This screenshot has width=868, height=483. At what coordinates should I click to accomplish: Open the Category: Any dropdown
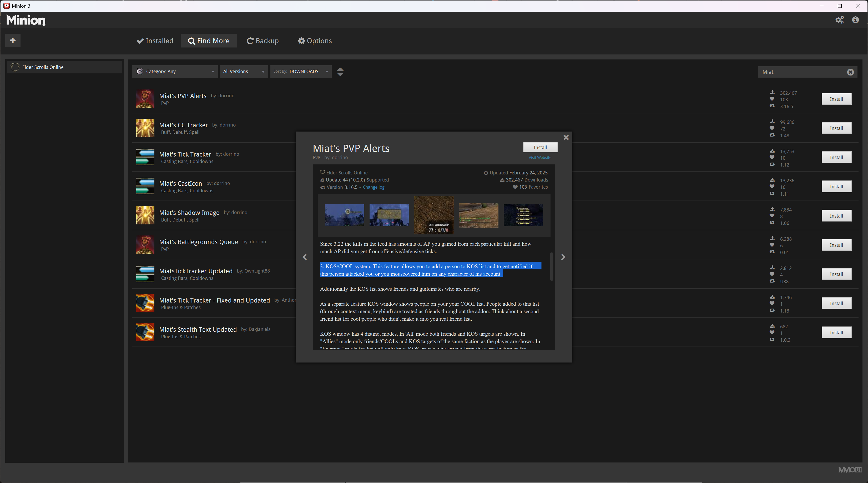(x=175, y=72)
